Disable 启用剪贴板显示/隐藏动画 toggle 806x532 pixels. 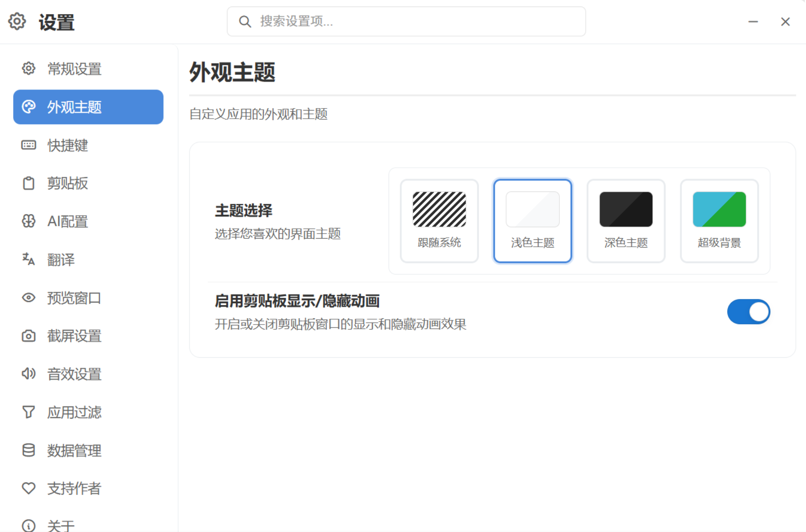(749, 311)
